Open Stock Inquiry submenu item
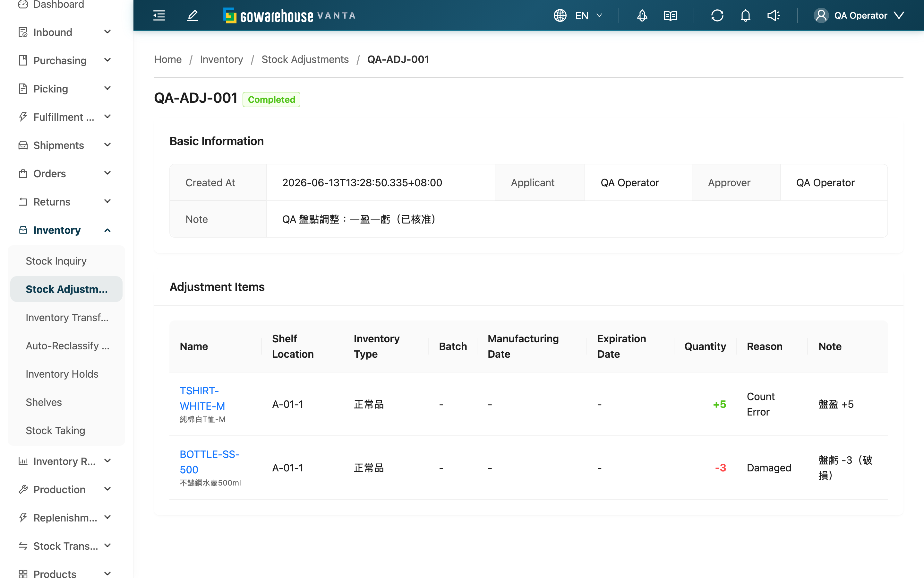The width and height of the screenshot is (924, 578). pos(66,261)
